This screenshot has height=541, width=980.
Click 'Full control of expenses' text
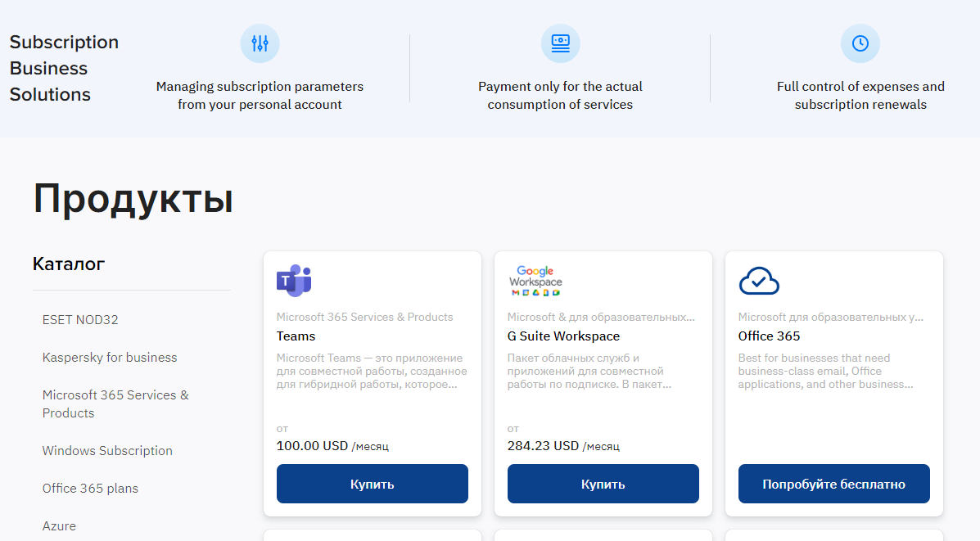coord(860,95)
